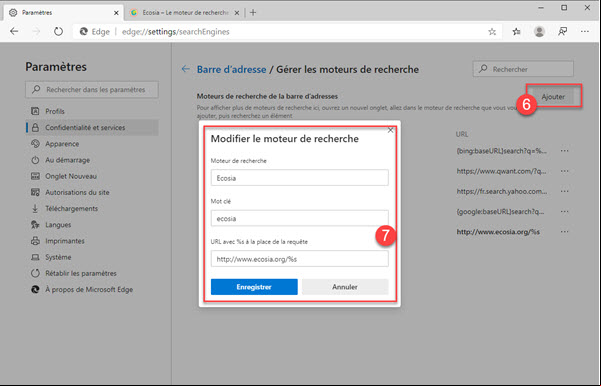The width and height of the screenshot is (601, 386).
Task: Click the URL column header
Action: tap(462, 134)
